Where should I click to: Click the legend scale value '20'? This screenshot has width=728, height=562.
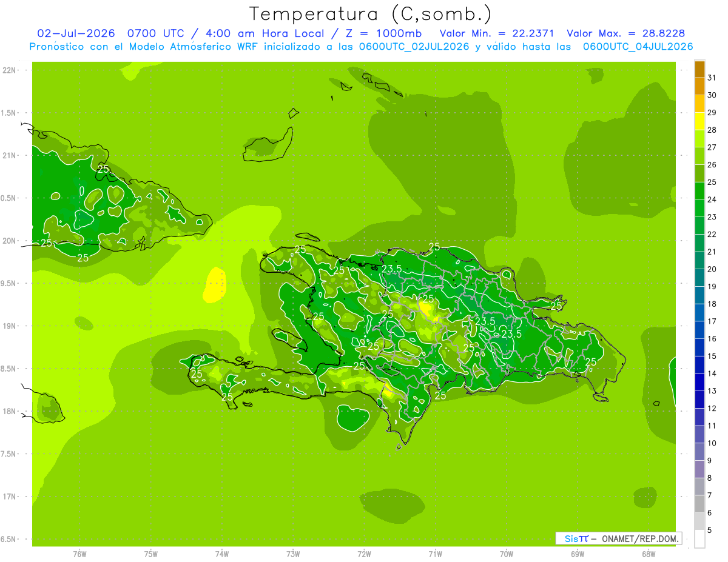pos(712,269)
